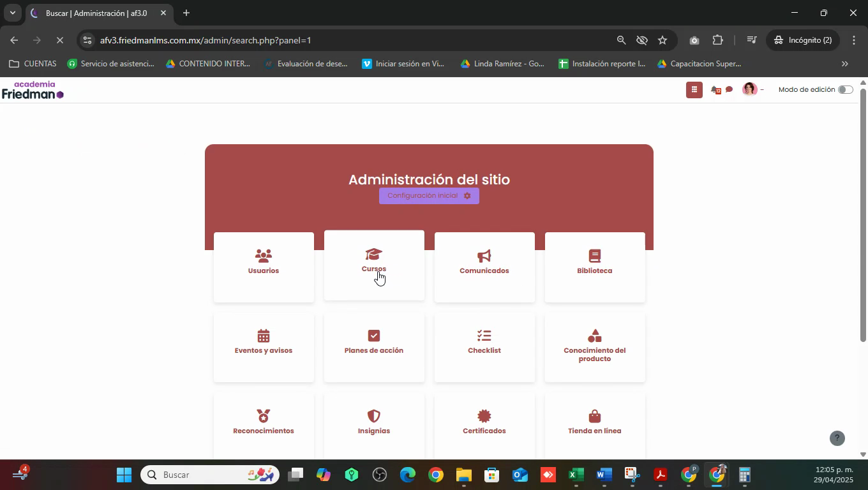The image size is (868, 490).
Task: Open Planes de acción card
Action: (x=374, y=347)
